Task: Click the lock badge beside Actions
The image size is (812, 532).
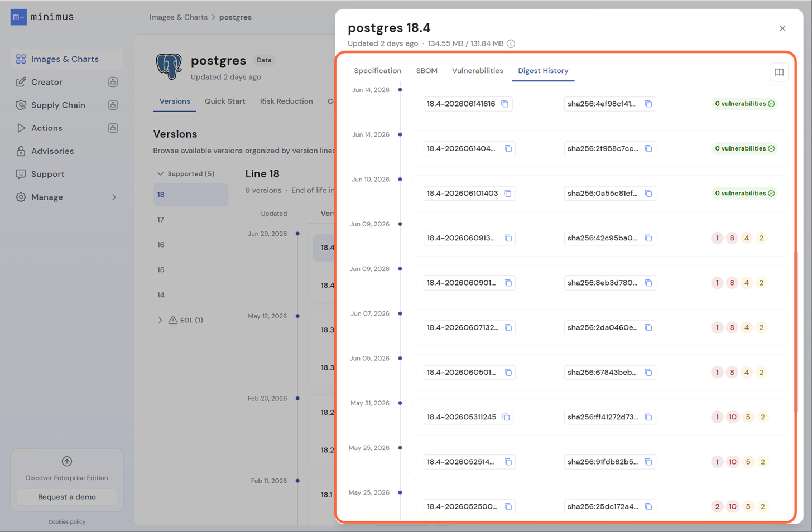Action: coord(113,128)
